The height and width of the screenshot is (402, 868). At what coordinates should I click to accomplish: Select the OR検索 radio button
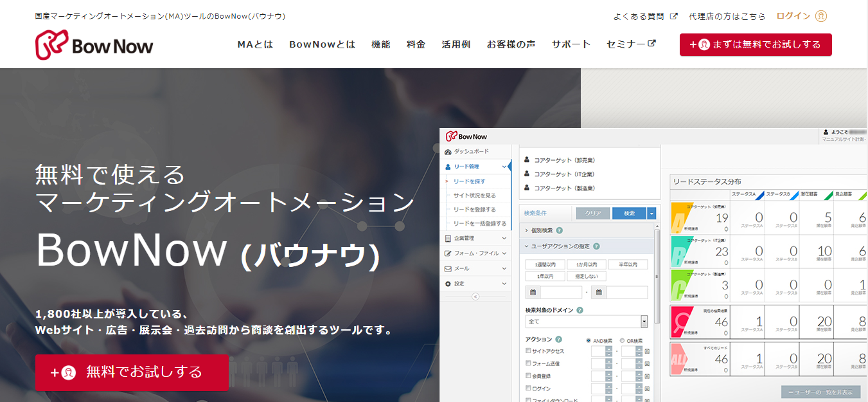pos(623,340)
